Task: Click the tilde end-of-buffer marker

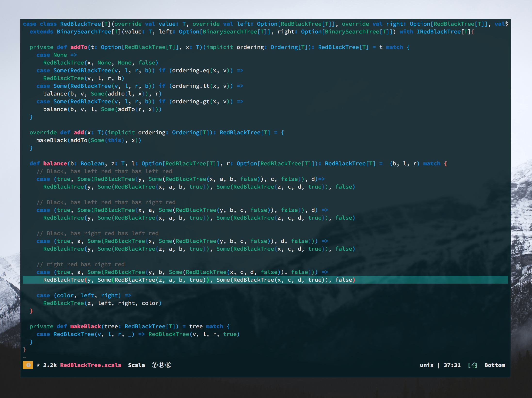Action: tap(24, 357)
